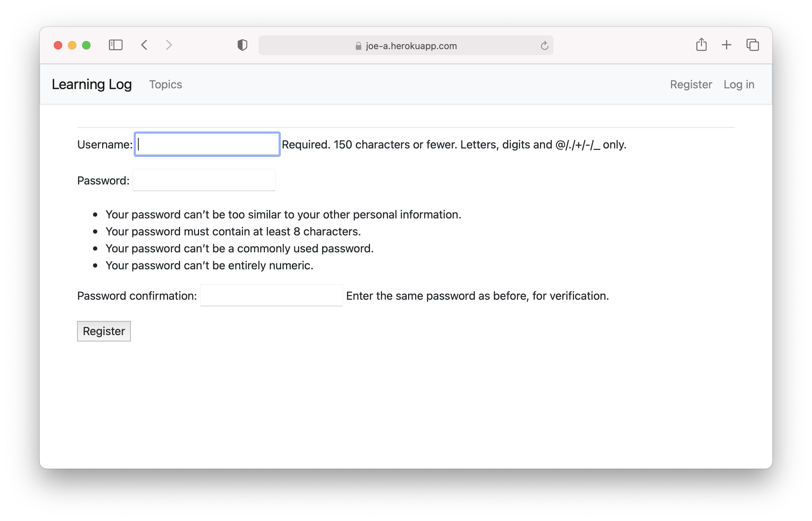Click the forward navigation arrow
The width and height of the screenshot is (812, 521).
pos(169,45)
